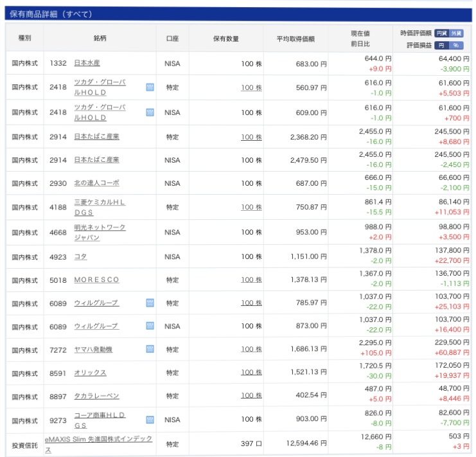Click the blue icon beside コーア商事HLDGS
Viewport: 476px width, 457px height.
[150, 420]
